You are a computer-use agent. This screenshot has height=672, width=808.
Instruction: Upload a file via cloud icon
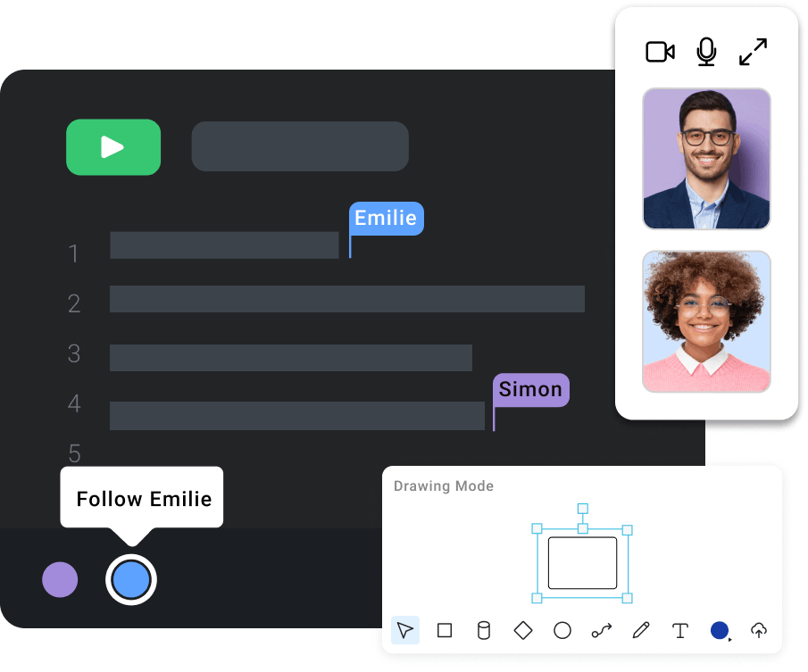point(758,631)
